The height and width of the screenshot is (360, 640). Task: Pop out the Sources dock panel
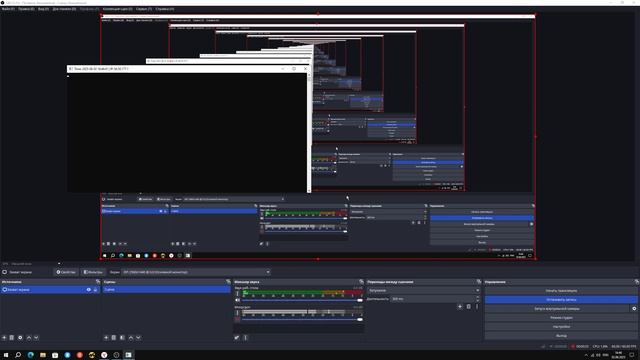pyautogui.click(x=98, y=282)
